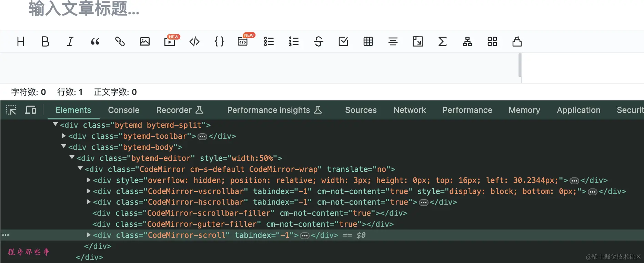Click the 正文字数: 0 status text
Viewport: 644px width, 263px height.
115,92
